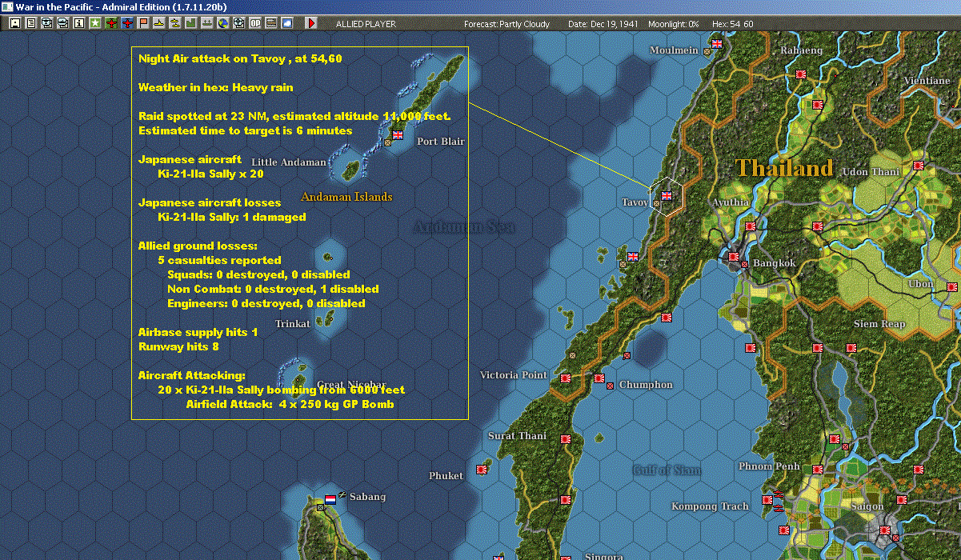Click 'Ki-21-IIa Sally x 20' report line
Image resolution: width=961 pixels, height=560 pixels.
pos(210,174)
